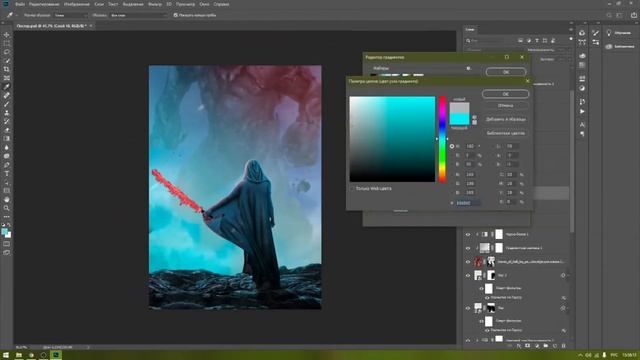This screenshot has height=360, width=640.
Task: Click the H hue value field
Action: click(x=470, y=146)
